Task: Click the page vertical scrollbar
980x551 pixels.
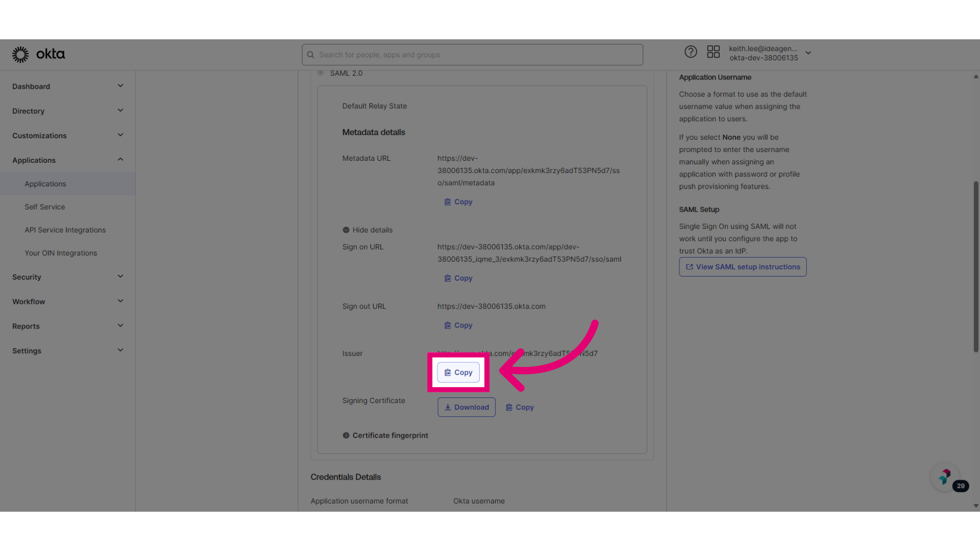Action: 976,266
